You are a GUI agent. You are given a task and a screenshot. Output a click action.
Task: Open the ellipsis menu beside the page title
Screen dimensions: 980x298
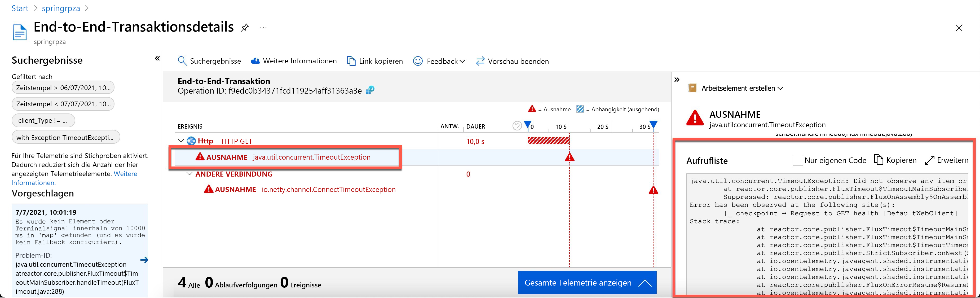pos(263,27)
